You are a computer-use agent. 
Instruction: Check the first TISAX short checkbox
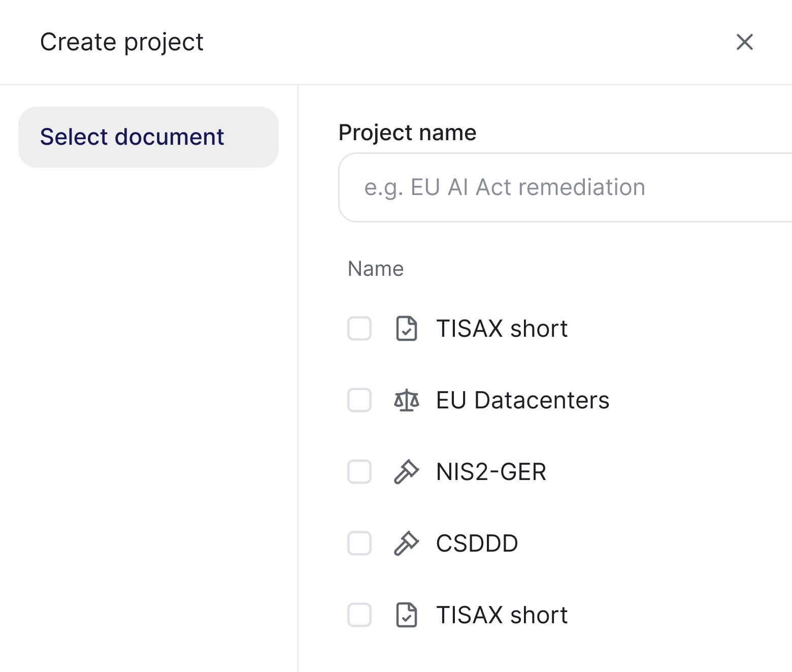[x=359, y=328]
